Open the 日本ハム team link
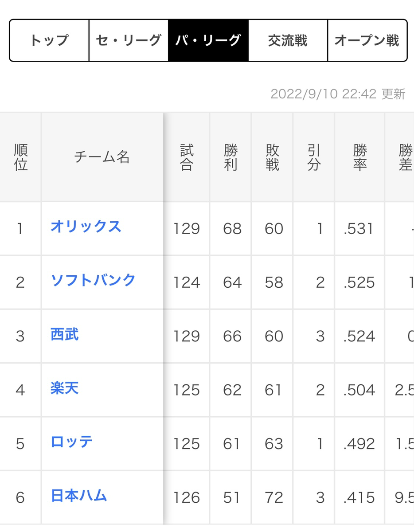The width and height of the screenshot is (414, 532). tap(79, 496)
